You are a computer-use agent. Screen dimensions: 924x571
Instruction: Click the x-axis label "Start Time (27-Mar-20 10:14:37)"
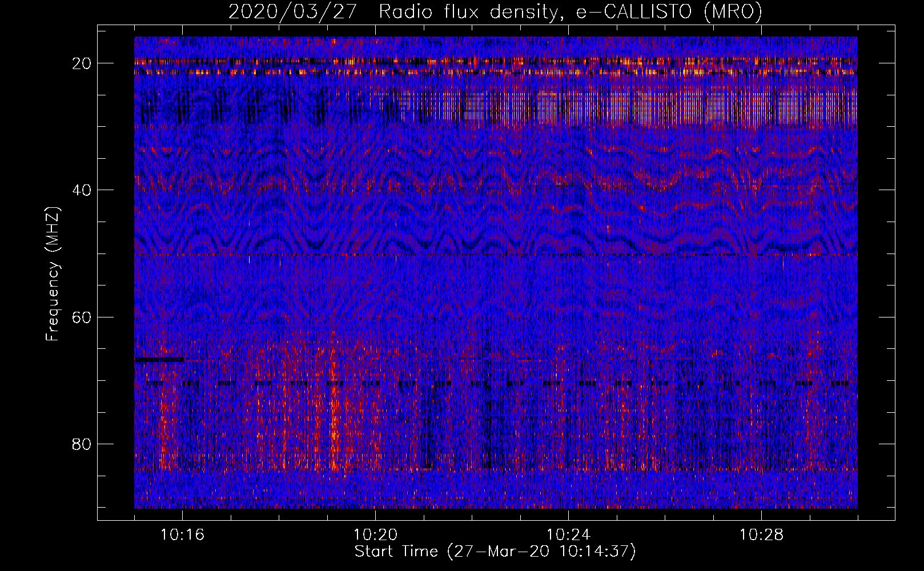[495, 552]
